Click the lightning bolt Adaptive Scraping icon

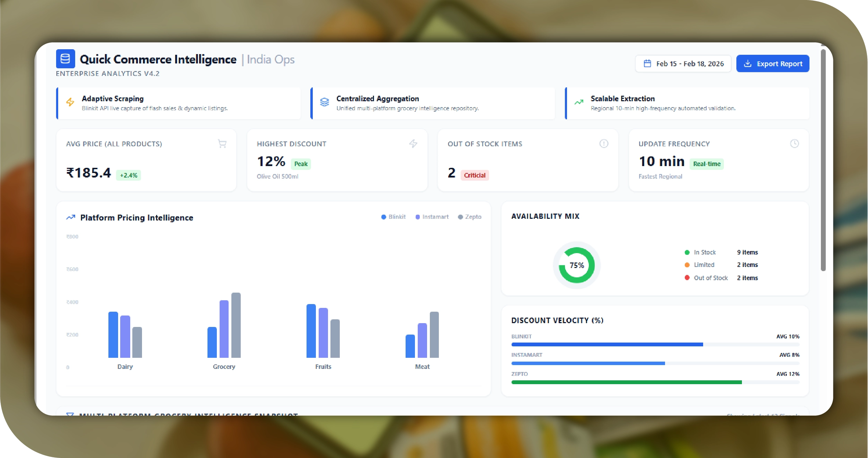(x=70, y=102)
